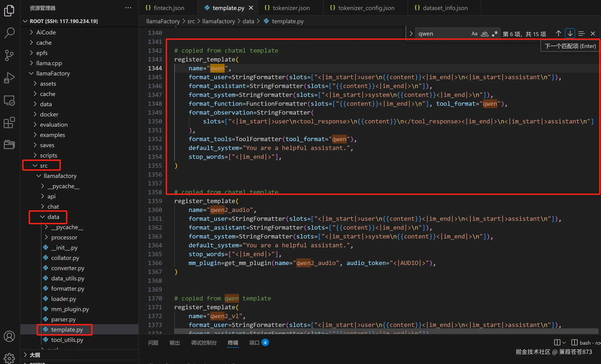Toggle match case in find widget
This screenshot has height=364, width=601.
coord(474,34)
